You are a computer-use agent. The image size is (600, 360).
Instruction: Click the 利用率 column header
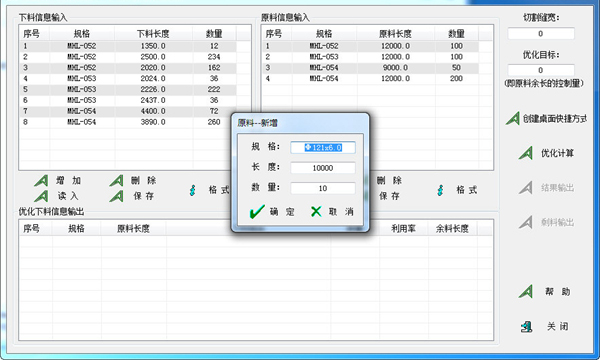tap(403, 229)
